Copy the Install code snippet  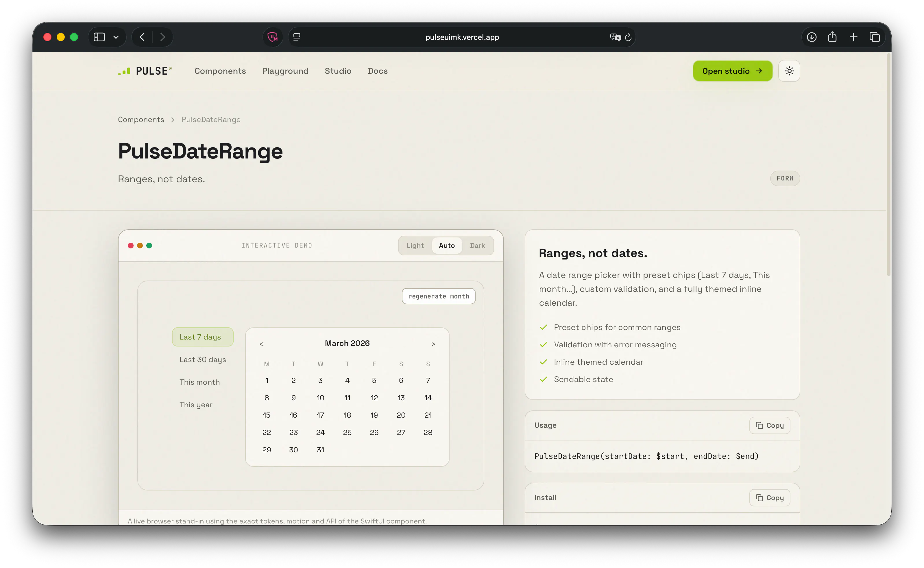pos(769,497)
